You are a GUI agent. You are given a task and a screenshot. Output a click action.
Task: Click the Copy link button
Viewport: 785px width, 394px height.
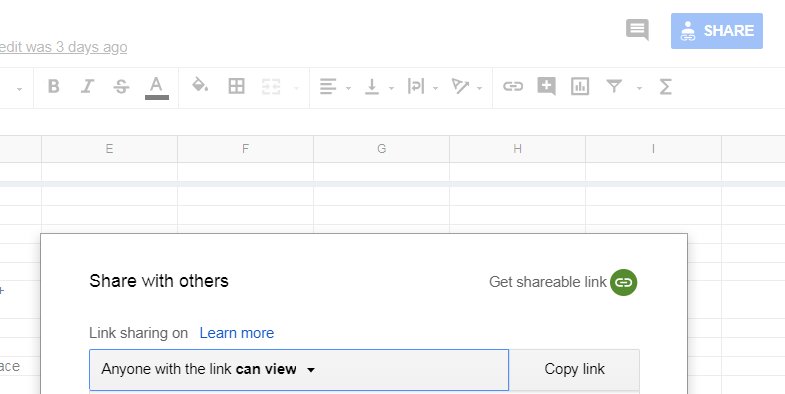pyautogui.click(x=574, y=369)
